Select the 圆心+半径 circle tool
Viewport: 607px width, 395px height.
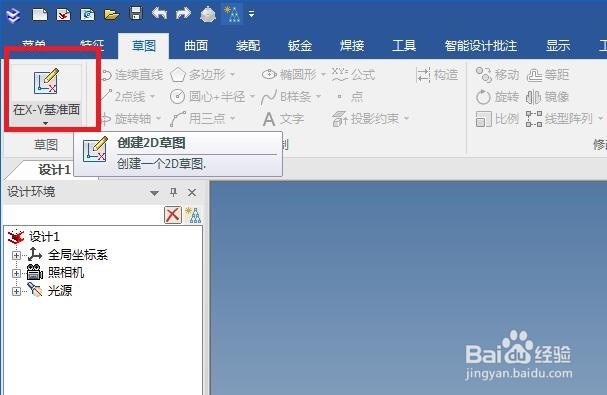click(208, 96)
